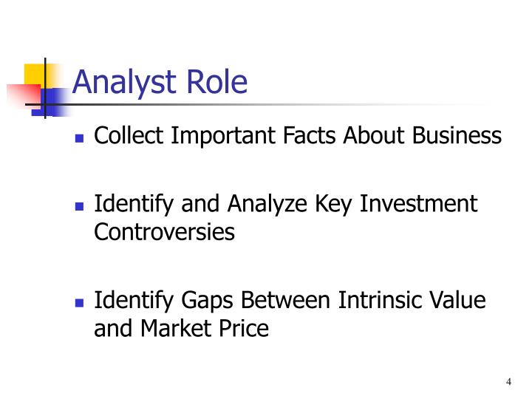Screen dimensions: 532x399
Task: Click the word "Business" in the first bullet
Action: 457,135
